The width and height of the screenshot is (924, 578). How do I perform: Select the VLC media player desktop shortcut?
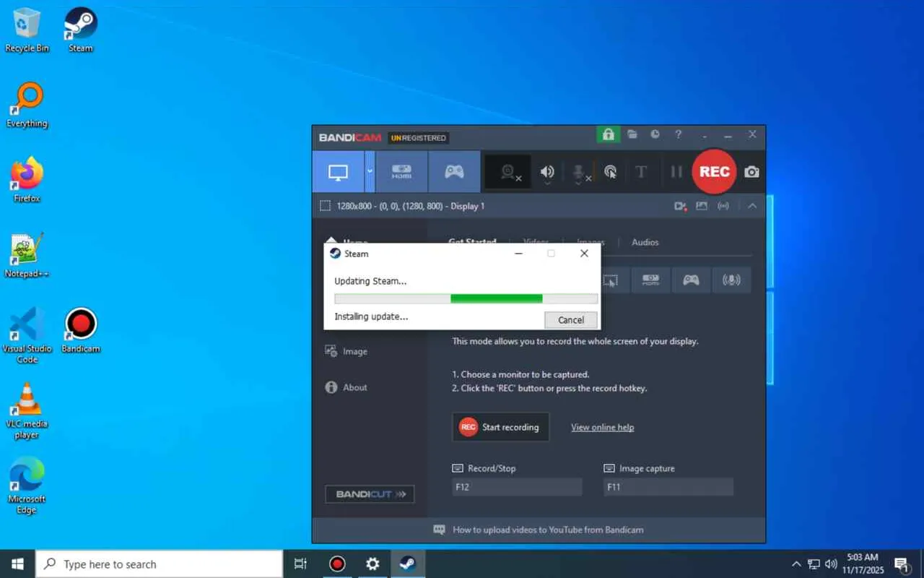point(27,411)
